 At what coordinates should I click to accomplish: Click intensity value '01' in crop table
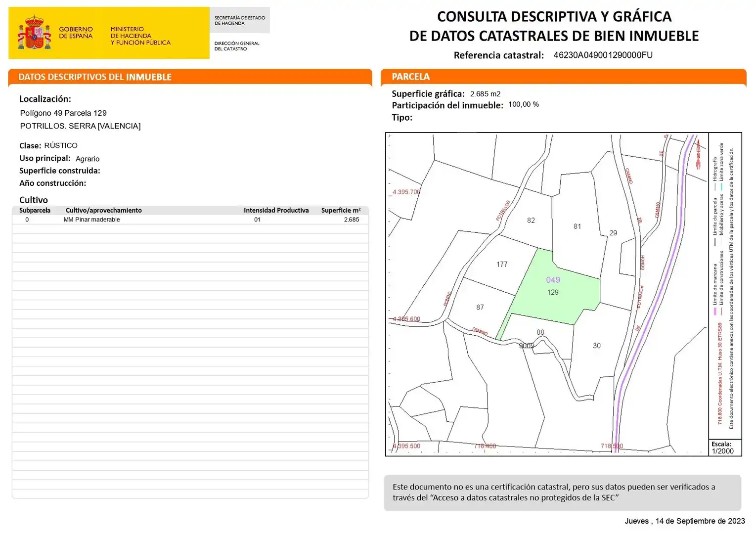(257, 220)
